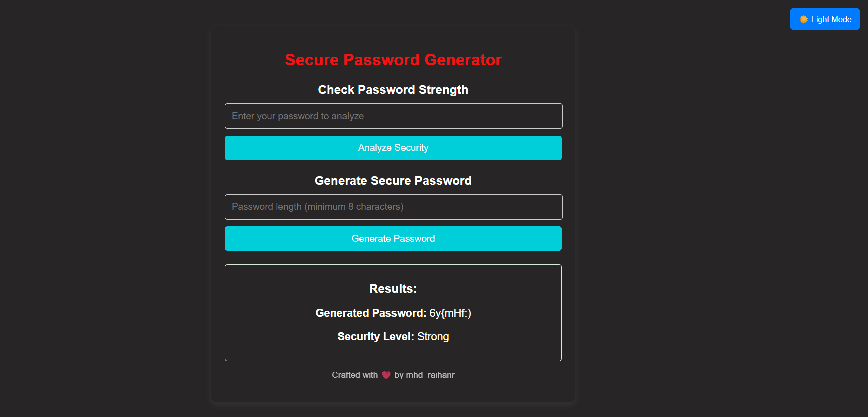Click the heart icon in the footer
This screenshot has width=868, height=417.
(x=386, y=374)
